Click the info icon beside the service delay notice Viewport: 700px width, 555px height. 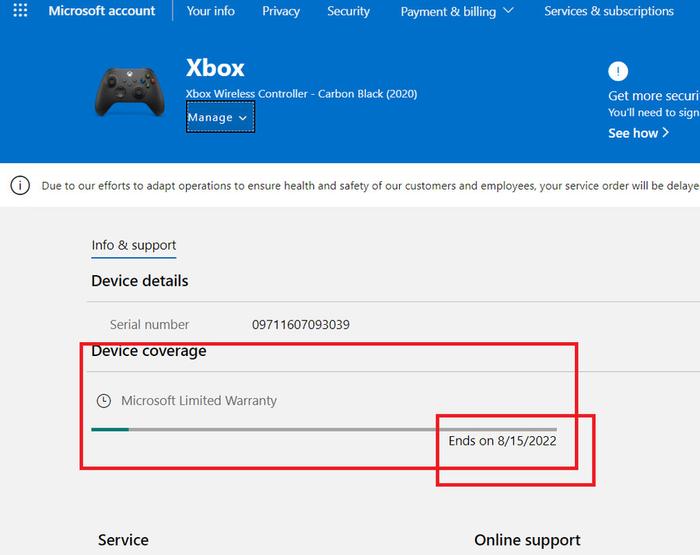(x=20, y=185)
